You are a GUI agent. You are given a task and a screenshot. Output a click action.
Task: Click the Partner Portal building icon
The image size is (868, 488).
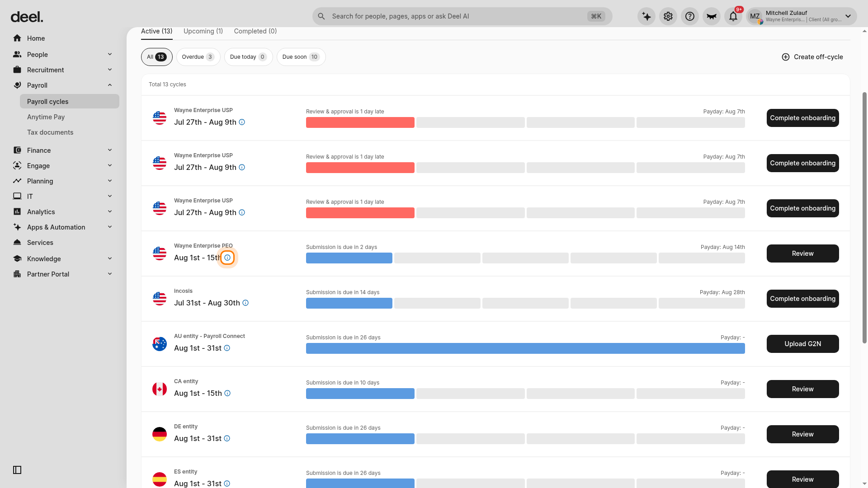point(17,274)
